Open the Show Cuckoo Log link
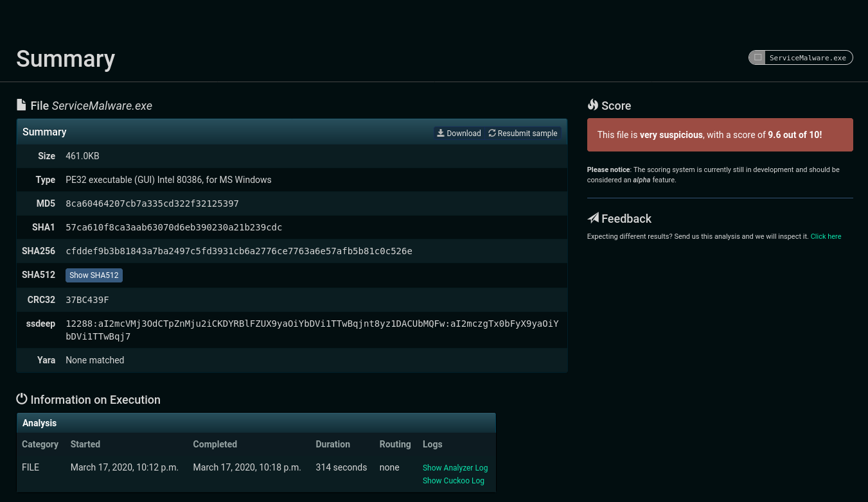Screen dimensions: 868x502 point(453,481)
